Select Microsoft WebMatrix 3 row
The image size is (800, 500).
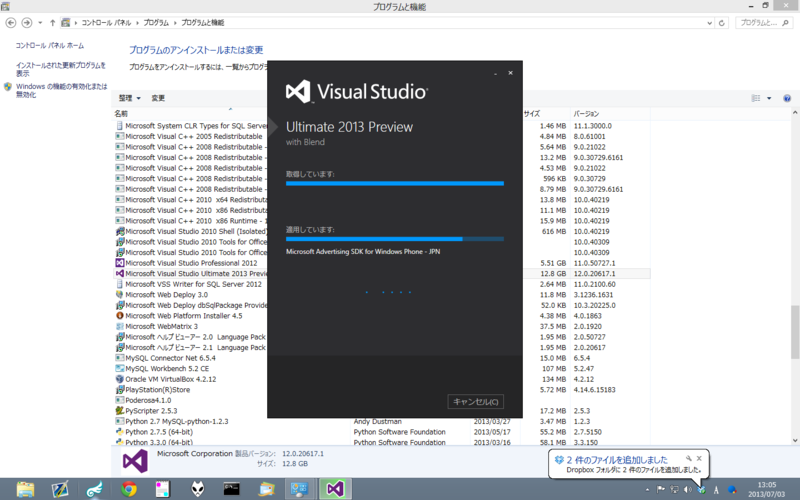(x=381, y=326)
